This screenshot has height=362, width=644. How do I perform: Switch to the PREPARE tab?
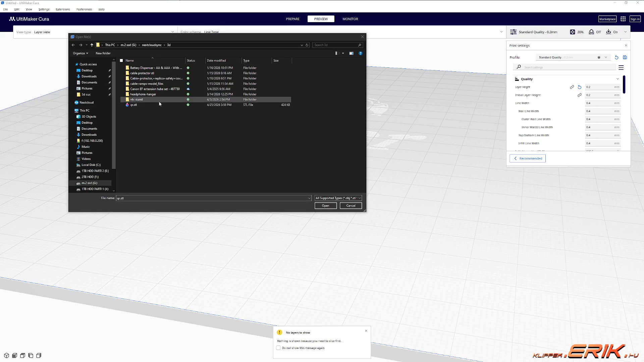coord(292,19)
